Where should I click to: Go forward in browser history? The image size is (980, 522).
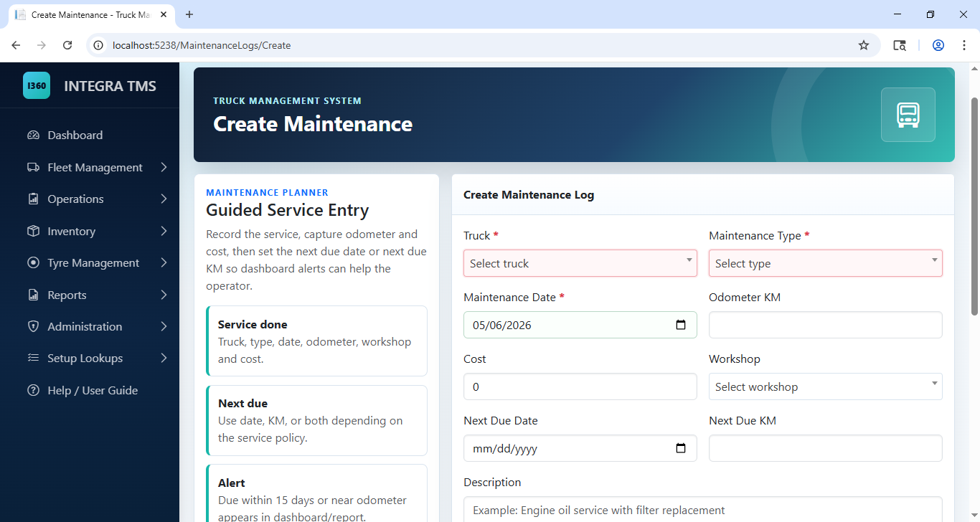(42, 45)
